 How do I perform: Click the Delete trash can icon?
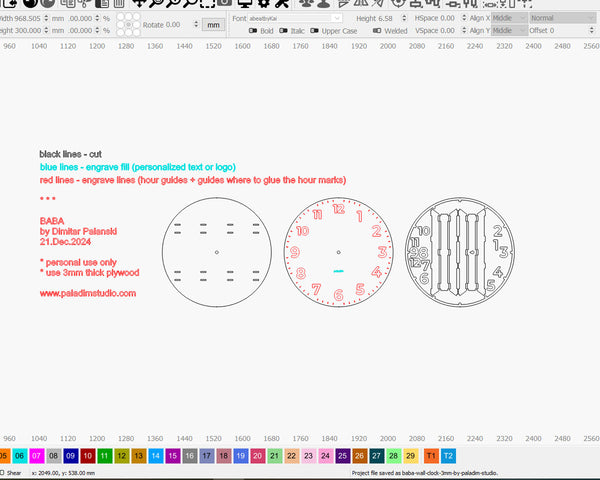coord(119,3)
